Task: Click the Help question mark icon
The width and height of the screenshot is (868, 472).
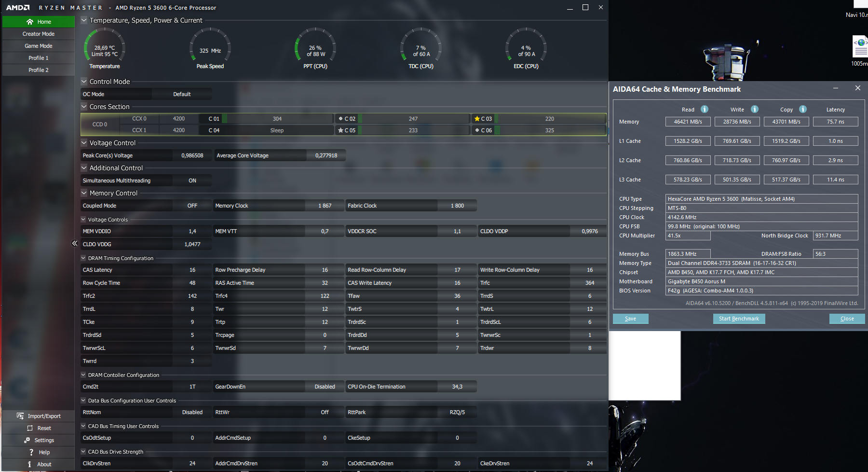Action: coord(31,452)
